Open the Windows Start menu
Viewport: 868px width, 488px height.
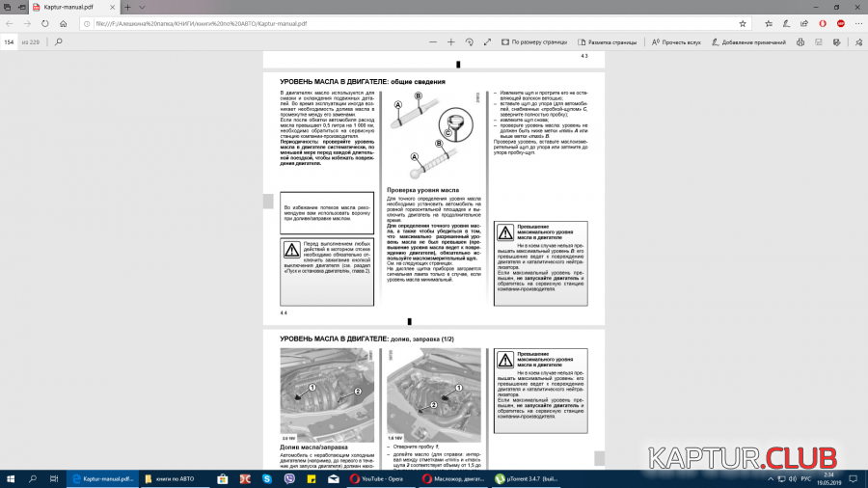10,478
